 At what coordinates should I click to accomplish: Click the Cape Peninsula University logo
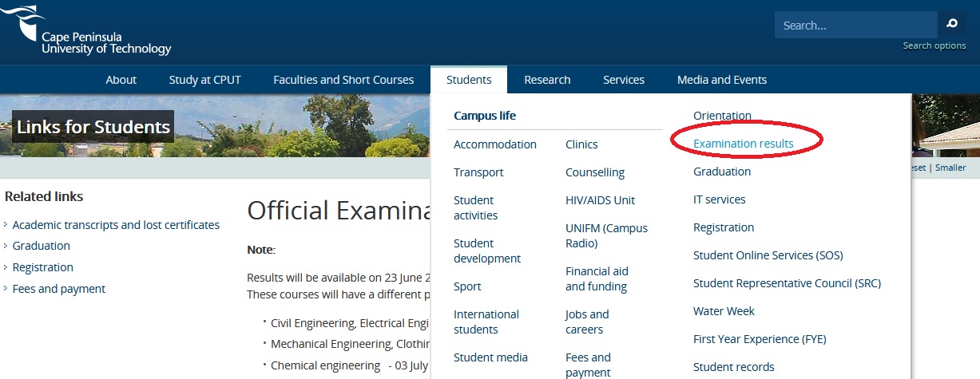[86, 30]
